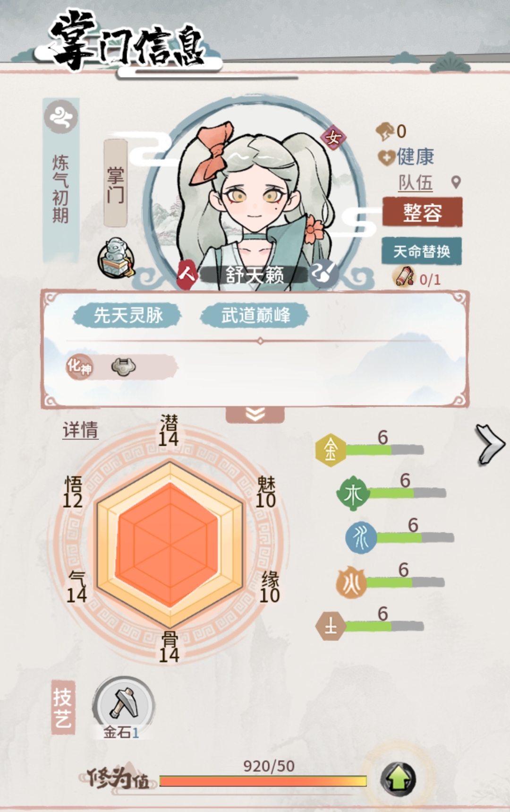
Task: Select the 武道巅峰 trait tag
Action: pos(255,315)
